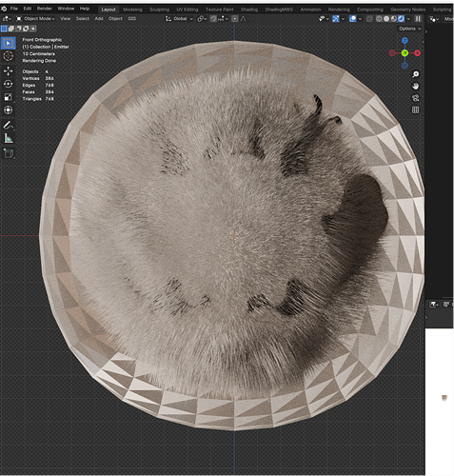Switch to the Rendering workspace tab
This screenshot has width=454, height=476.
point(339,10)
